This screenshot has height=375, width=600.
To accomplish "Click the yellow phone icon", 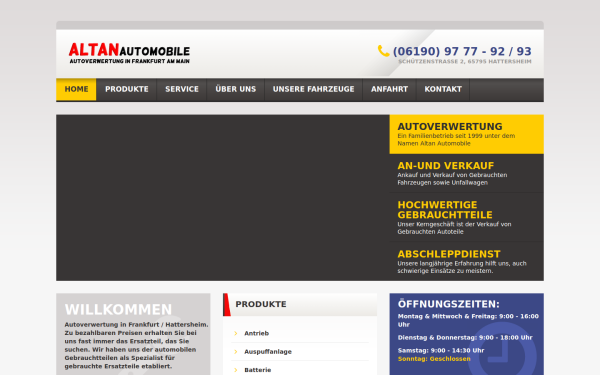I will [383, 51].
